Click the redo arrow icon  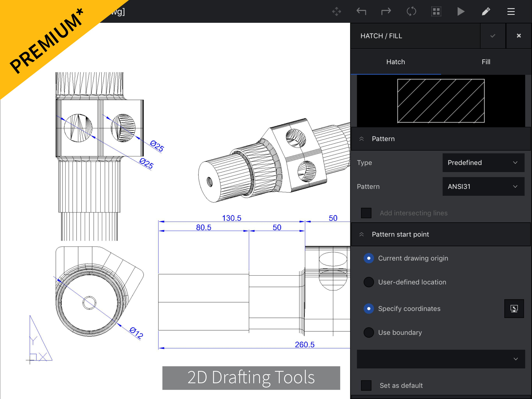tap(386, 11)
